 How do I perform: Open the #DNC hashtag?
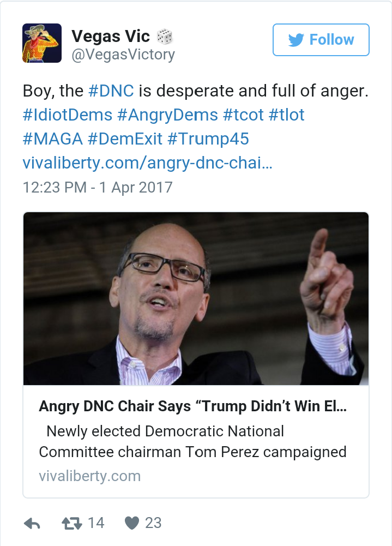point(111,91)
